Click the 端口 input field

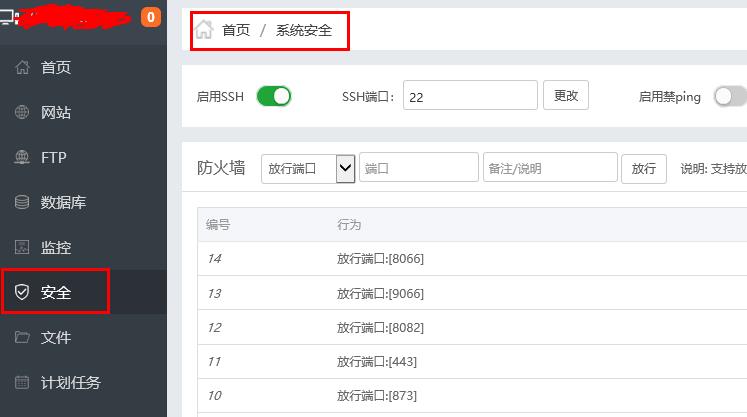(419, 167)
